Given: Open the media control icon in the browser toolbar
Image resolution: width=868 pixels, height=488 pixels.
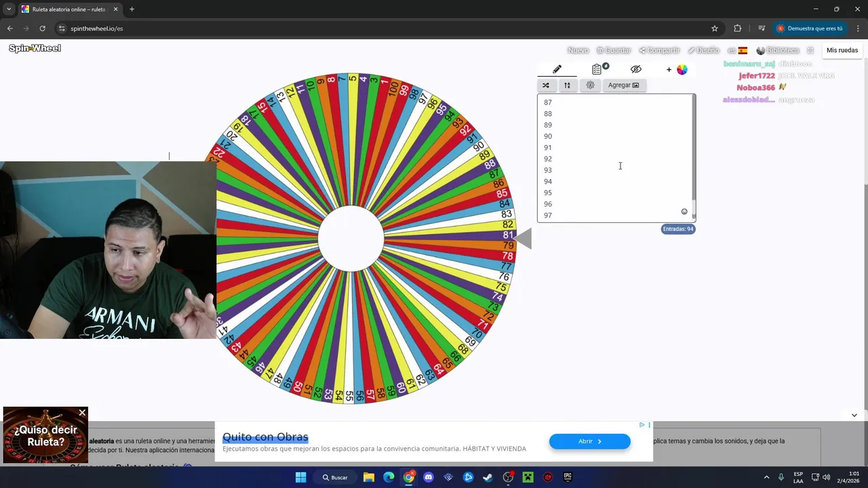Looking at the screenshot, I should click(x=762, y=28).
